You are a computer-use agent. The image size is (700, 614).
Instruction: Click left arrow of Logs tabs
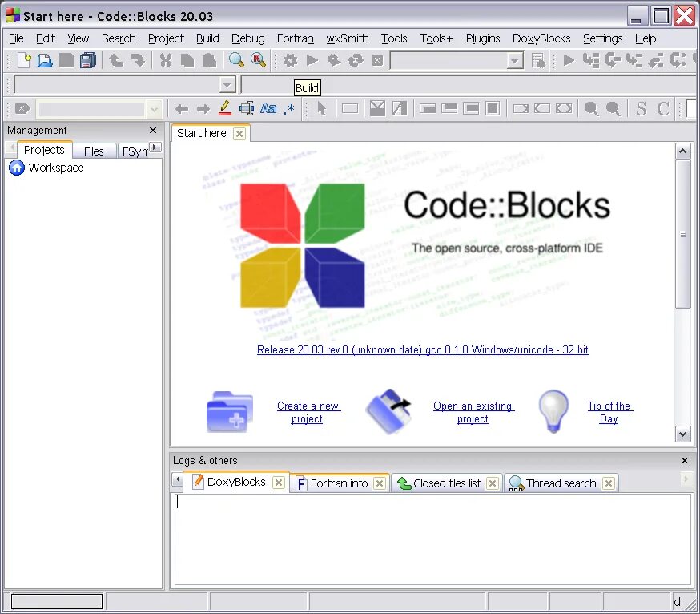(178, 479)
